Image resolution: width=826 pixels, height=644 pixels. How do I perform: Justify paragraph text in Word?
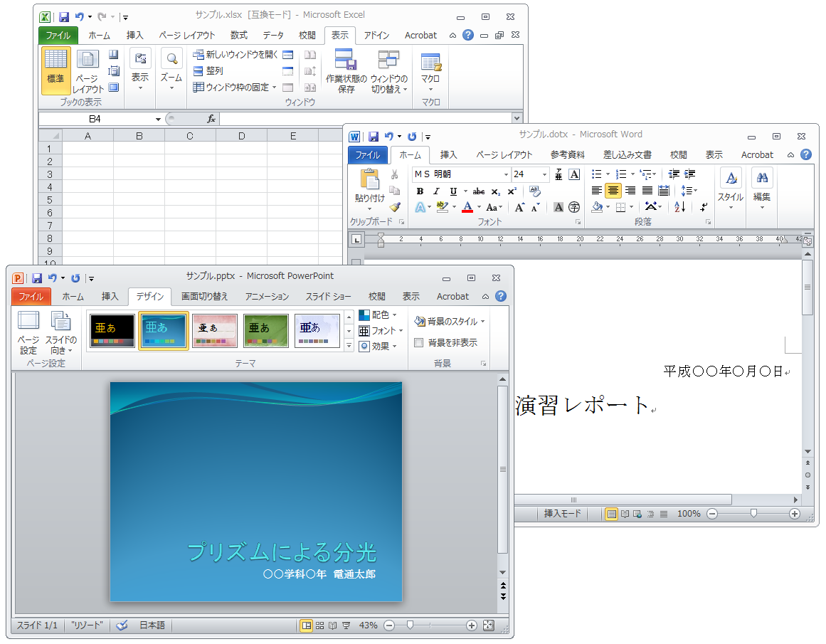(x=647, y=191)
